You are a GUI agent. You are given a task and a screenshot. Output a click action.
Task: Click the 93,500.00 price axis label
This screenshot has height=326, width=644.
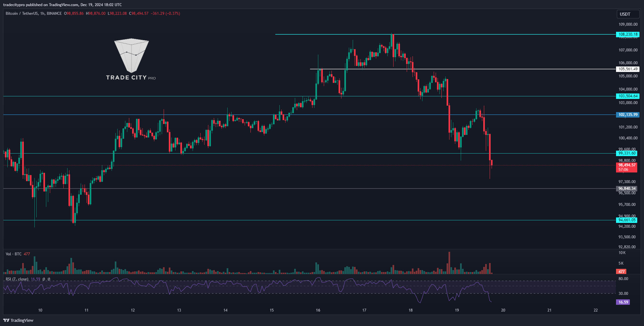(627, 237)
